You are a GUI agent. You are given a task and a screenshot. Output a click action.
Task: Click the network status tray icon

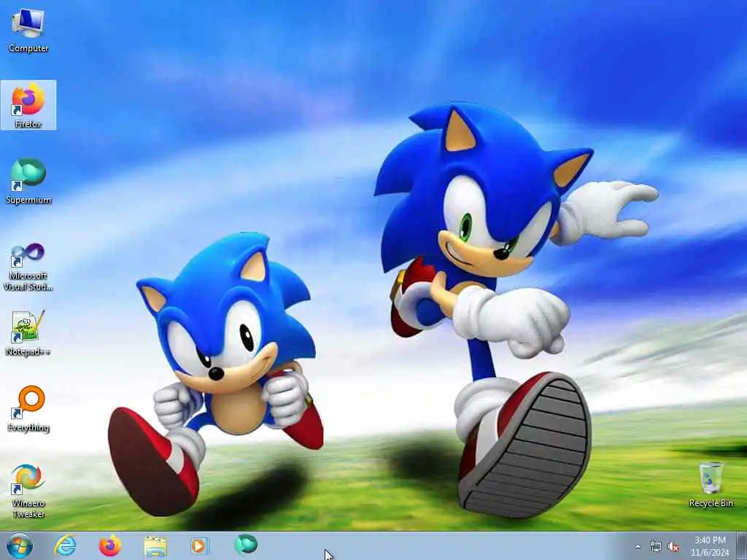coord(656,547)
